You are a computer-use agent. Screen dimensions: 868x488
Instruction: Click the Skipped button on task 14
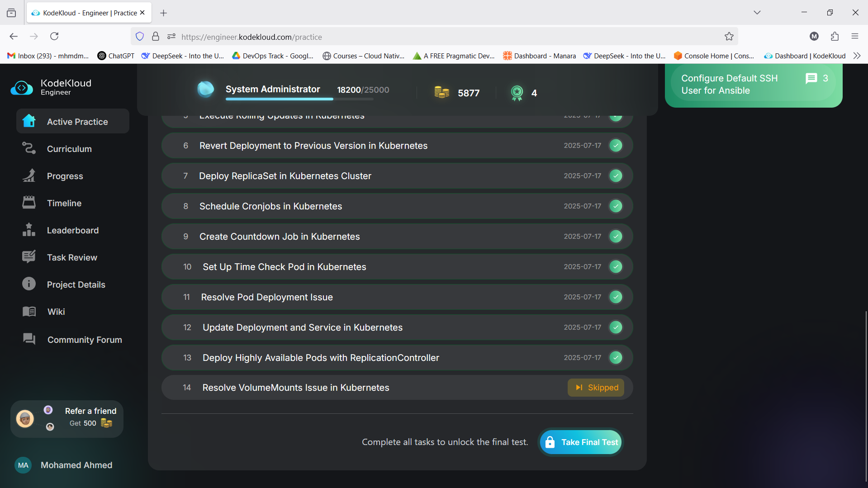click(596, 388)
